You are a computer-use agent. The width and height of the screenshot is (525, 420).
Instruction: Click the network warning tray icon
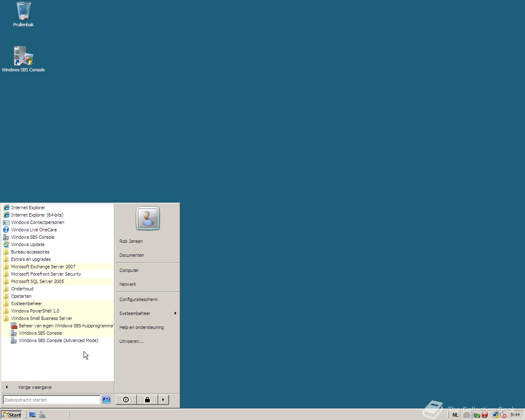(495, 415)
